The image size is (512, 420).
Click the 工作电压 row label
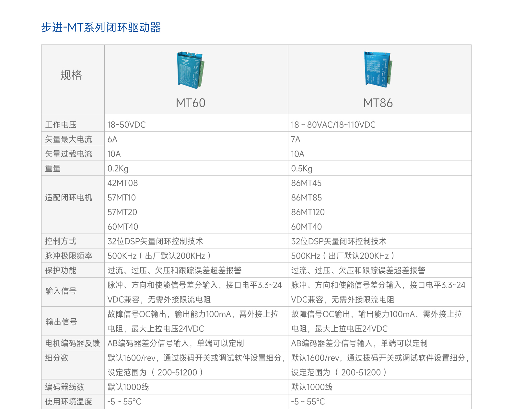[x=61, y=125]
